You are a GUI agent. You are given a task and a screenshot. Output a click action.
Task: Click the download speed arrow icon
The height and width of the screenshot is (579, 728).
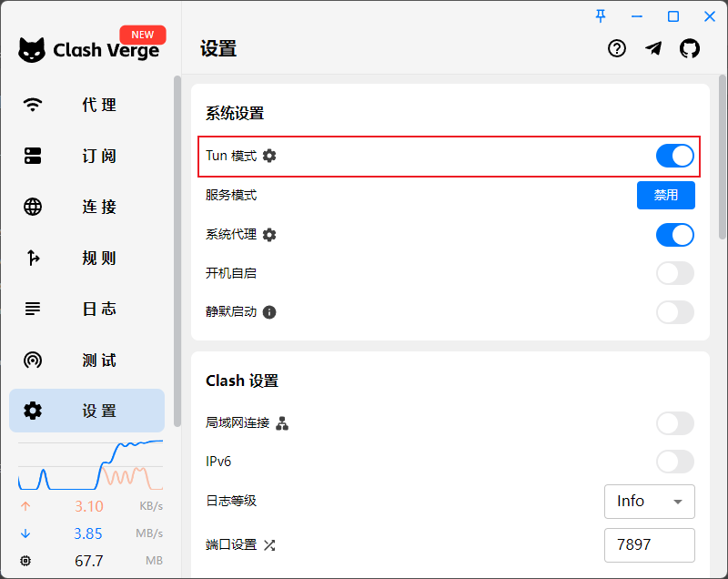click(25, 533)
